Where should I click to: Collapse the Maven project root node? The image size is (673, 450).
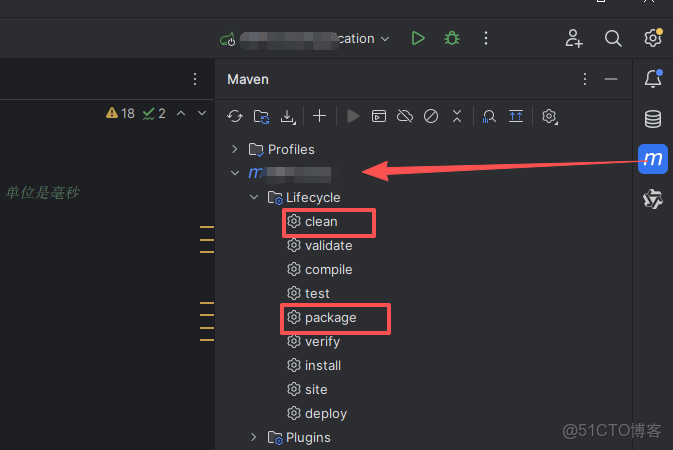click(x=235, y=173)
